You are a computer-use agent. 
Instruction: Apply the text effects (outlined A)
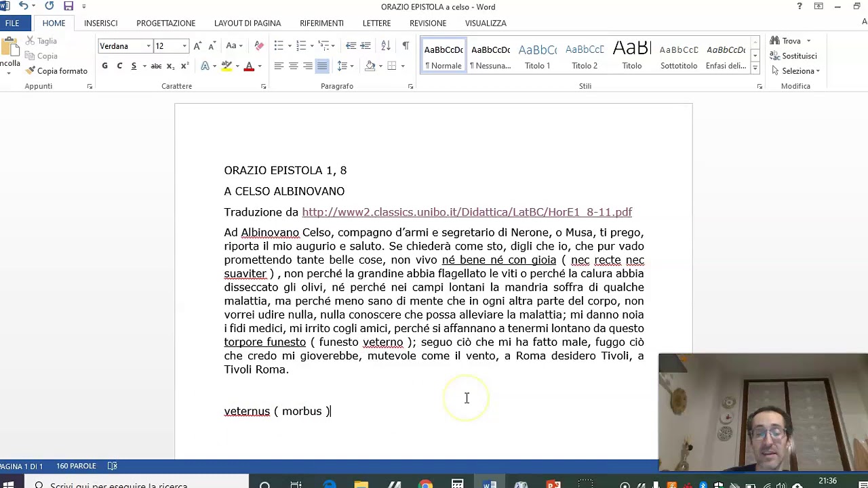tap(205, 66)
